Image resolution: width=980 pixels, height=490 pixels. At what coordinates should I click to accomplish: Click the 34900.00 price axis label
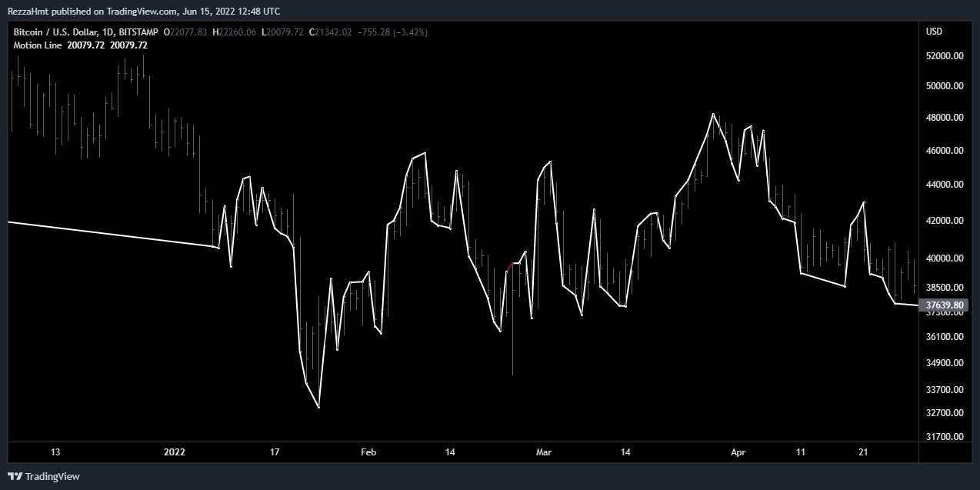945,363
